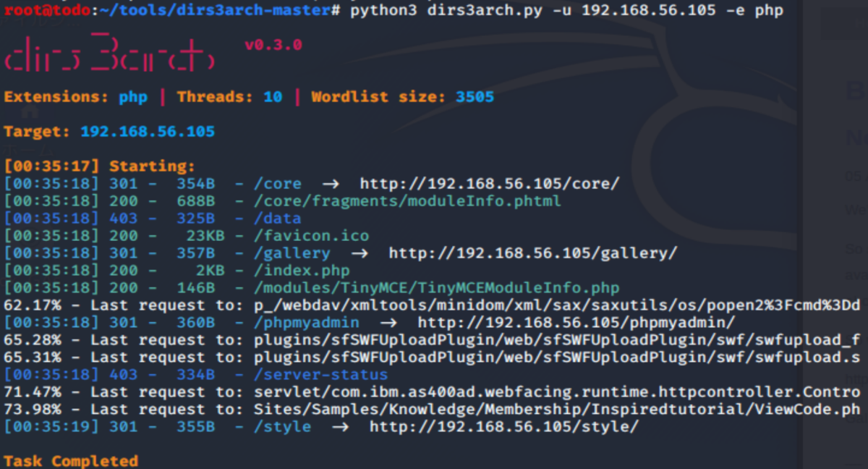Click the 73.98% last request line

tap(433, 410)
